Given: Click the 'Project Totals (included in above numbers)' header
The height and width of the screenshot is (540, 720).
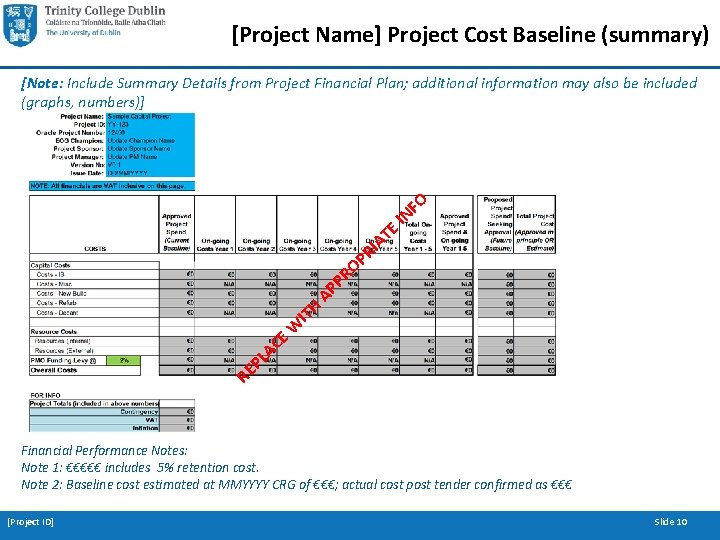Looking at the screenshot, I should tap(94, 403).
